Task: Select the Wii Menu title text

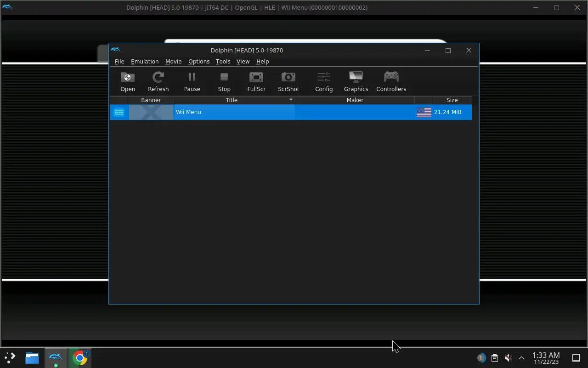Action: tap(188, 112)
